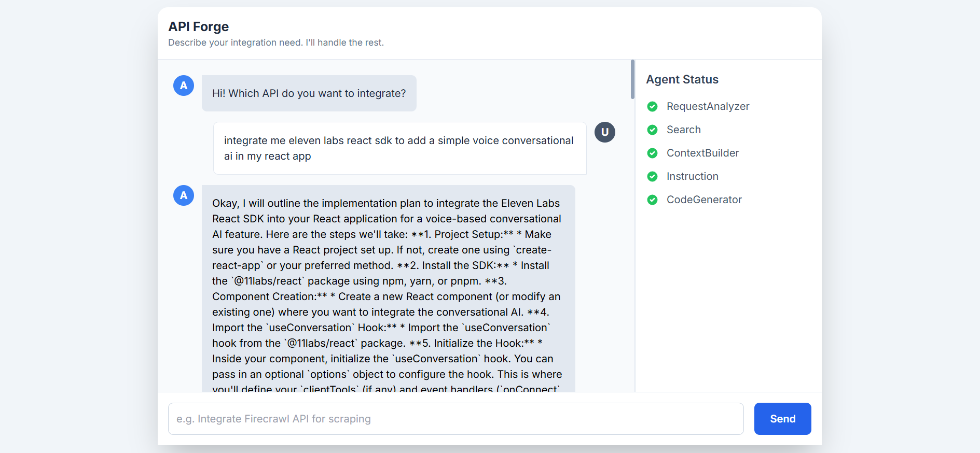Click the chat panel vertical scrollbar thumb

(632, 79)
